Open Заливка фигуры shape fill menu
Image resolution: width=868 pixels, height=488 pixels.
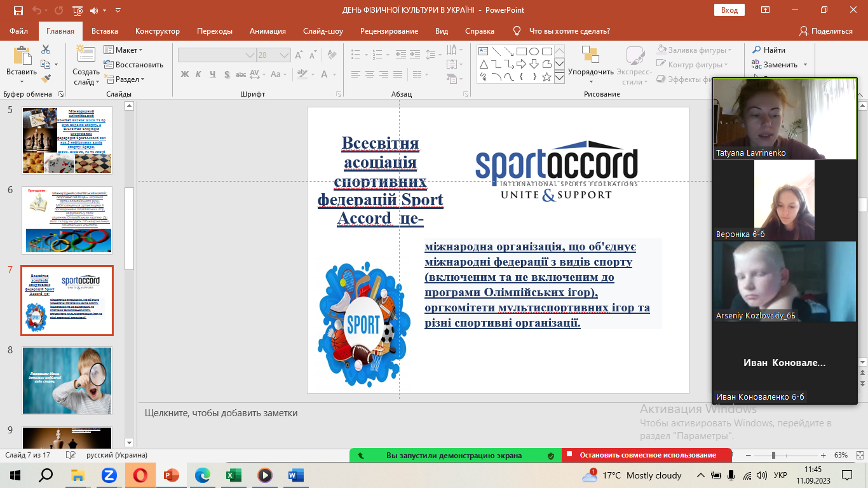695,50
